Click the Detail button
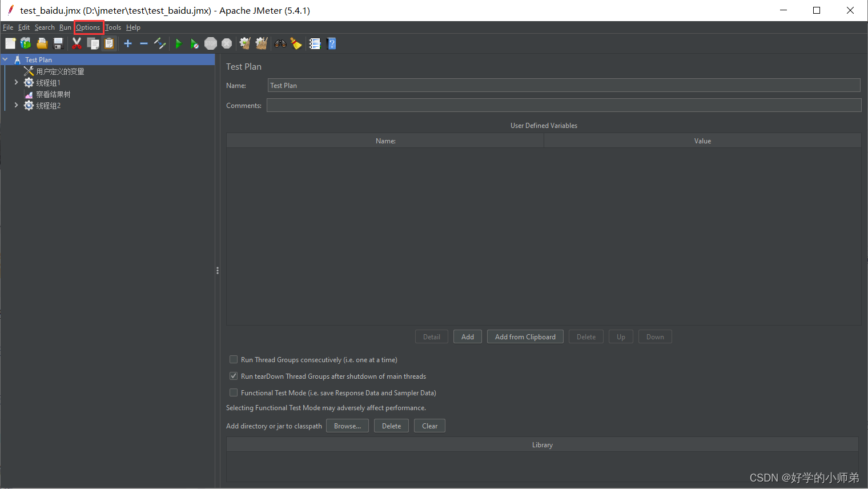Viewport: 868px width, 489px height. click(x=432, y=336)
